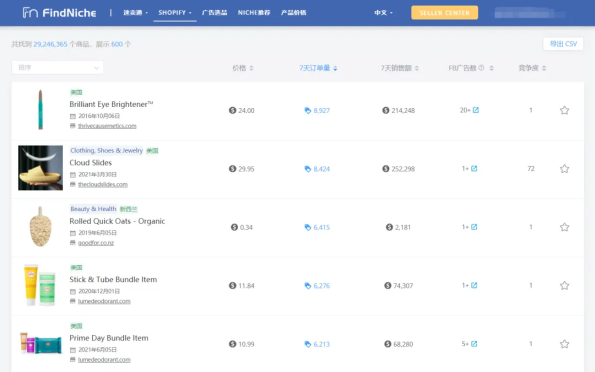
Task: Visit goodfor.co.nz store link
Action: pos(96,243)
